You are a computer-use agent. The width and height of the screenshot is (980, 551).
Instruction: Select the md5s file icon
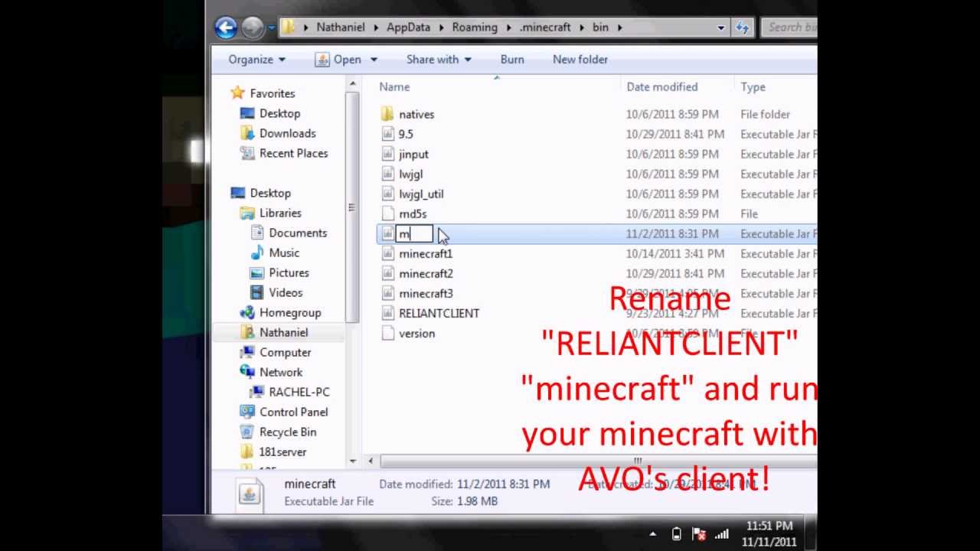pyautogui.click(x=387, y=214)
